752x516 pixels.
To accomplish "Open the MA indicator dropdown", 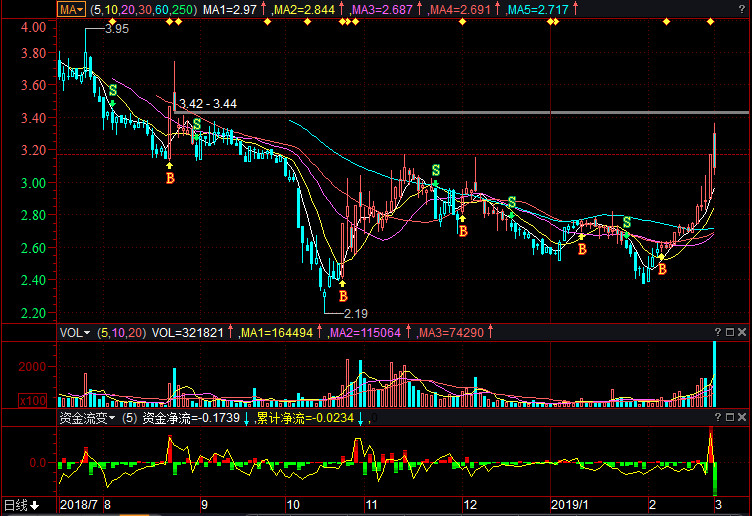I will [x=72, y=9].
